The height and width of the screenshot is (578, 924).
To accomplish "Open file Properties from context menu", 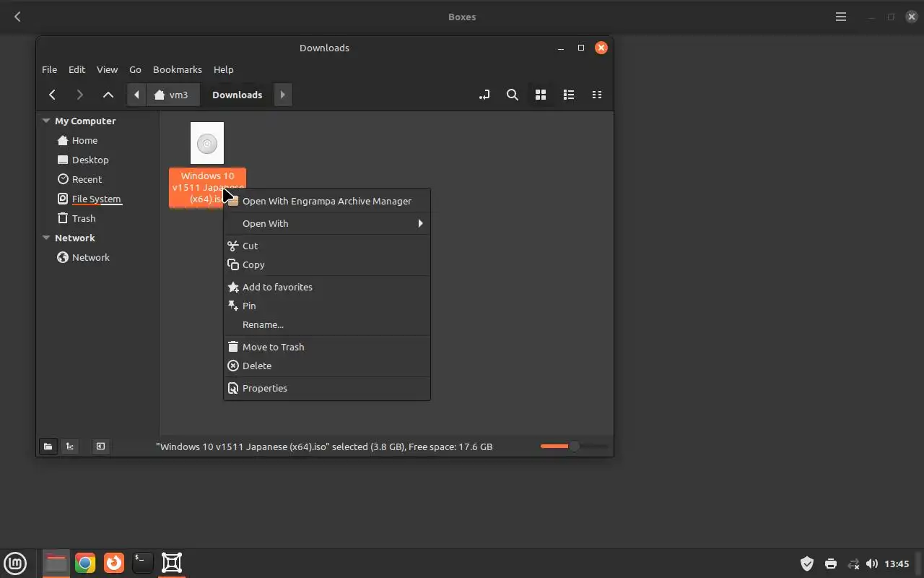I will point(327,388).
